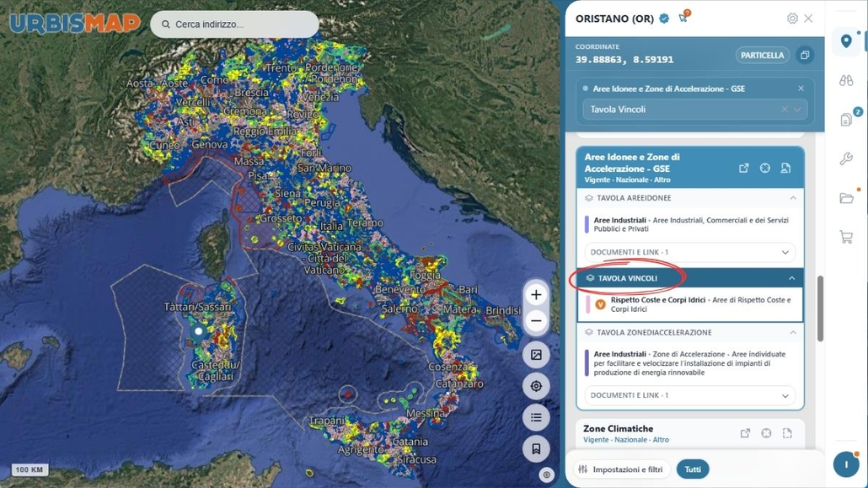
Task: Click the URBISMAP logo
Action: click(x=75, y=24)
